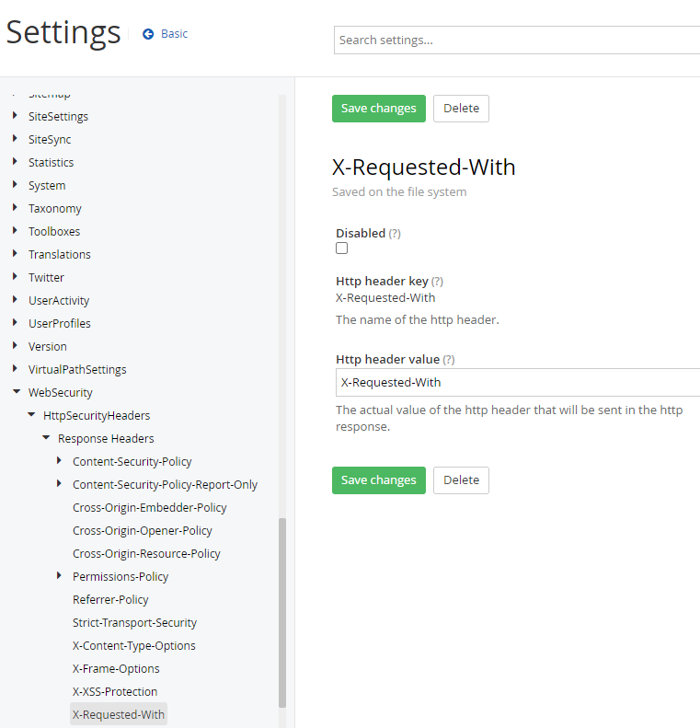
Task: Expand the VirtualPathSettings arrow
Action: coord(15,368)
